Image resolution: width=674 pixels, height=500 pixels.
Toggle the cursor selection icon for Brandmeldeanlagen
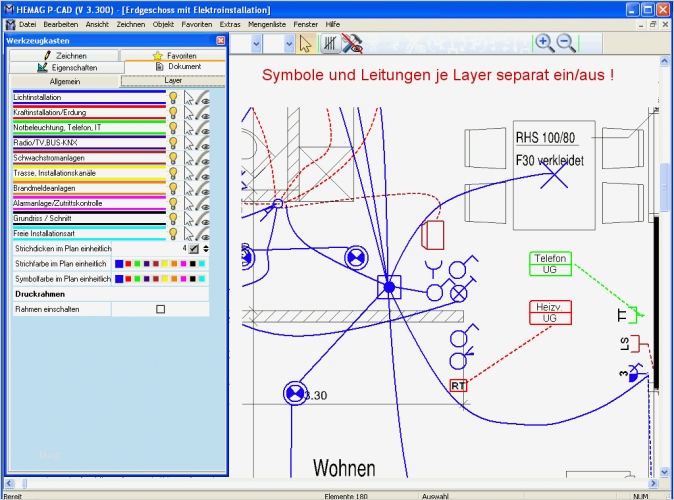tap(189, 189)
